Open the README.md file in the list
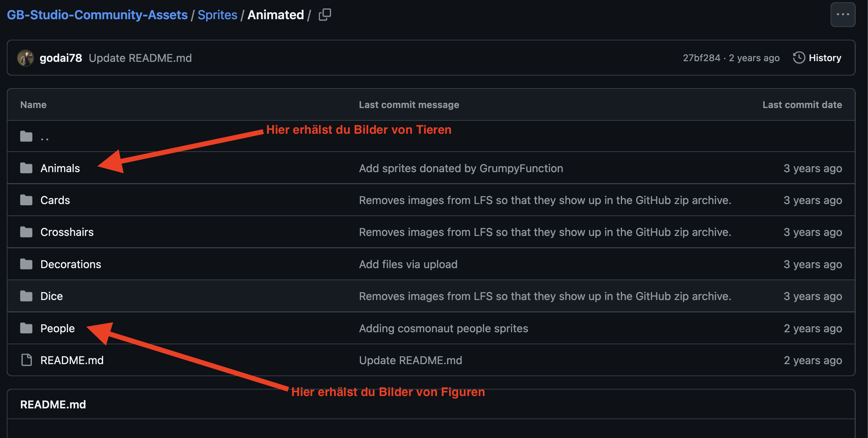The height and width of the screenshot is (438, 868). (x=72, y=360)
